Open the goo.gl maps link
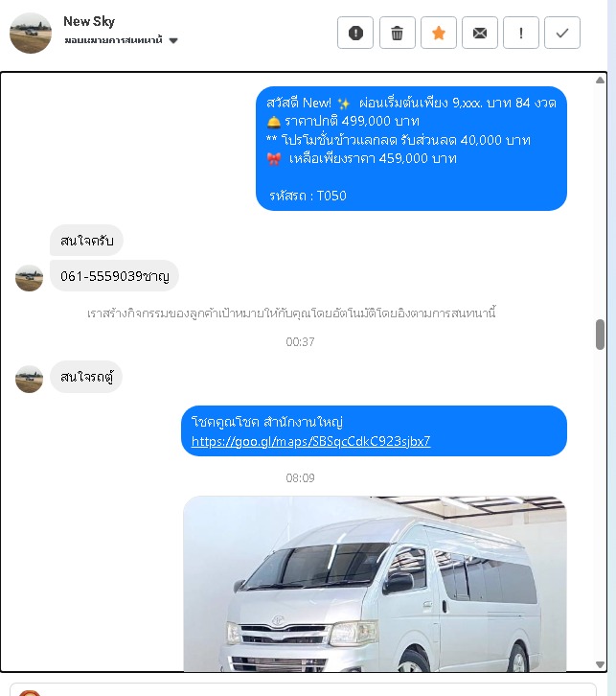Screen dimensions: 616x696 [311, 441]
